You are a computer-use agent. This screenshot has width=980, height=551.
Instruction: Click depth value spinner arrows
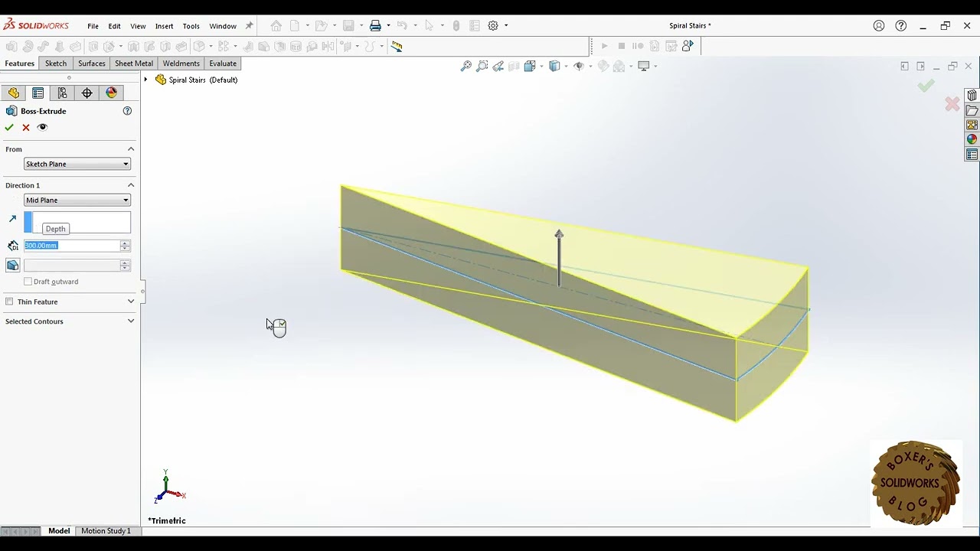click(126, 246)
